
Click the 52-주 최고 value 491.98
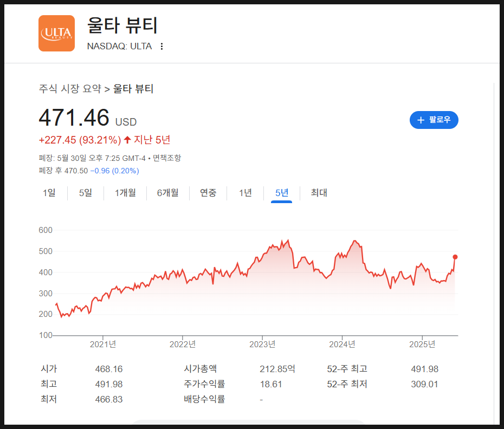tap(425, 369)
